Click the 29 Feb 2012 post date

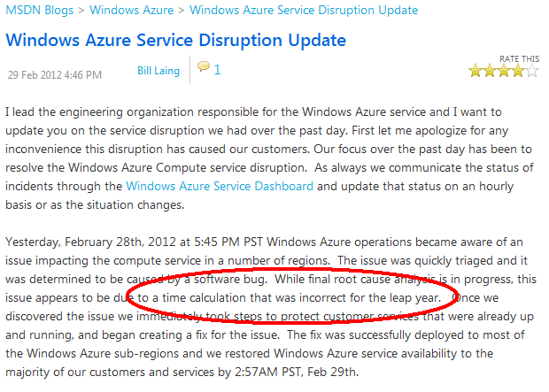[53, 73]
